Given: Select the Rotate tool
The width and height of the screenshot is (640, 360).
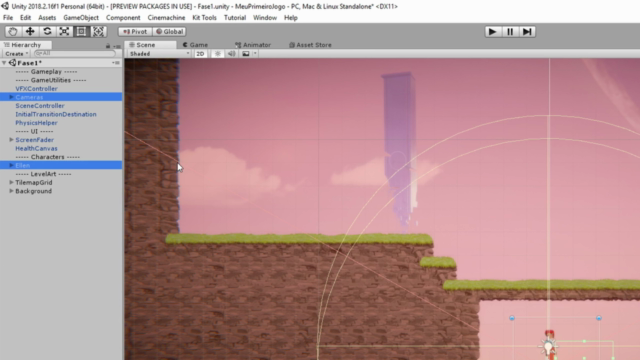Looking at the screenshot, I should pos(47,31).
